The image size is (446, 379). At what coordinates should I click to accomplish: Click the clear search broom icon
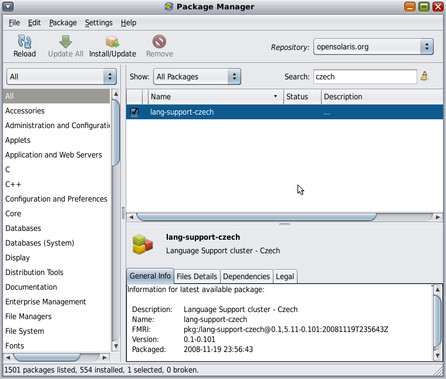coord(424,76)
